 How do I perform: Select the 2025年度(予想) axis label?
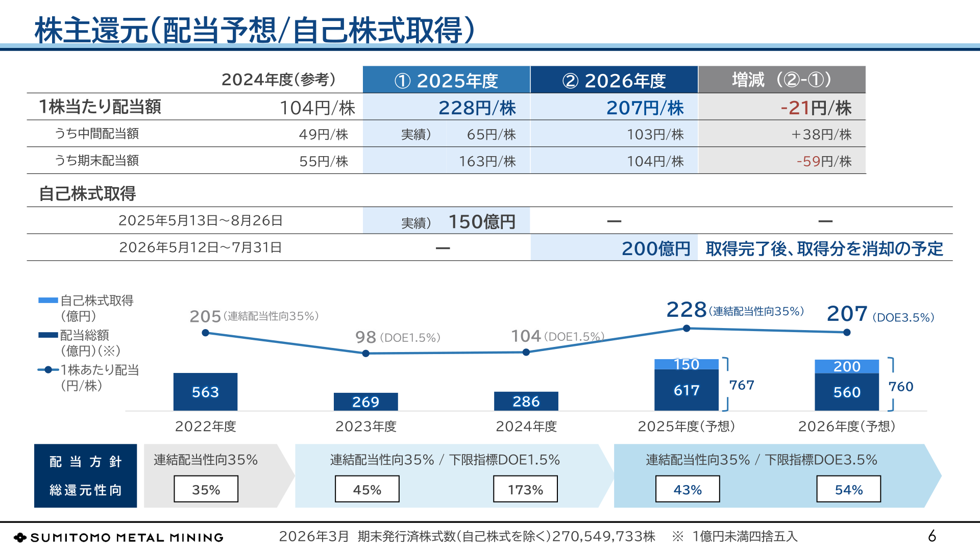687,427
